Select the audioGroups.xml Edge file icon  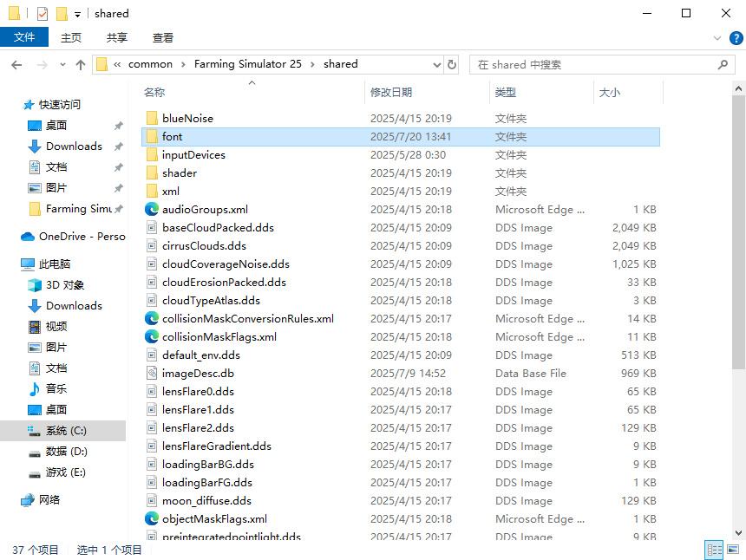point(152,209)
